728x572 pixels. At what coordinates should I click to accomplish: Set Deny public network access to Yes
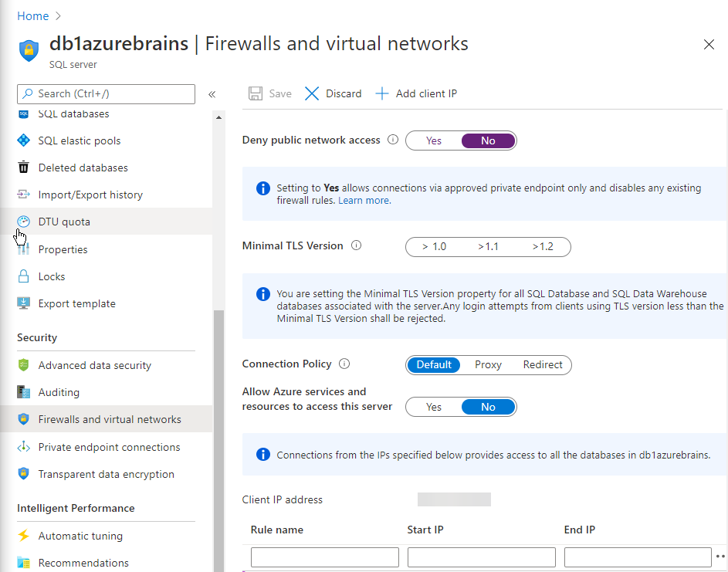click(x=434, y=140)
